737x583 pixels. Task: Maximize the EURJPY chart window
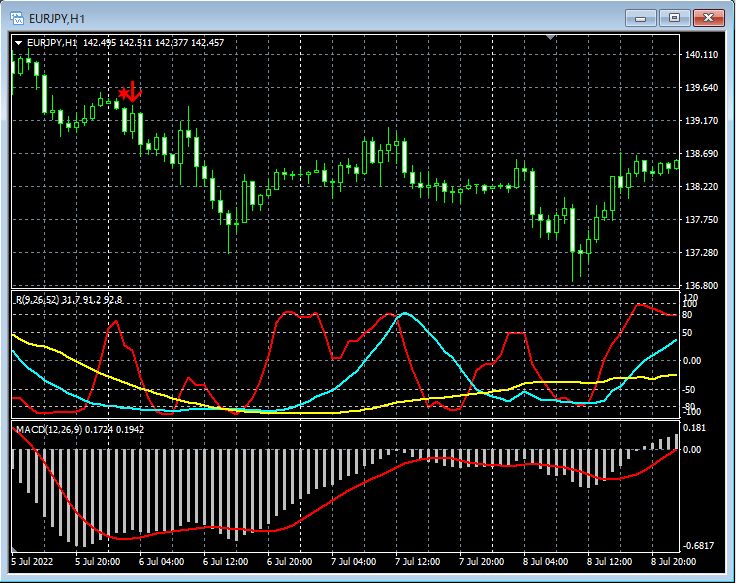point(675,17)
